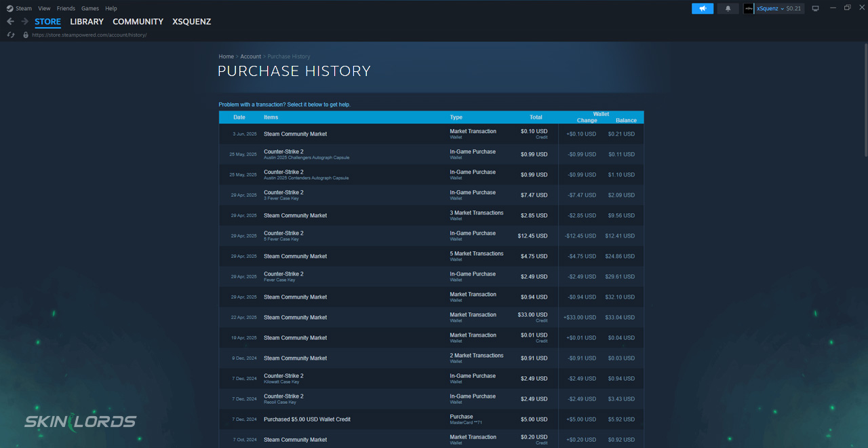
Task: Select the 3 Jun, 2025 Steam Community Market row
Action: pos(431,134)
